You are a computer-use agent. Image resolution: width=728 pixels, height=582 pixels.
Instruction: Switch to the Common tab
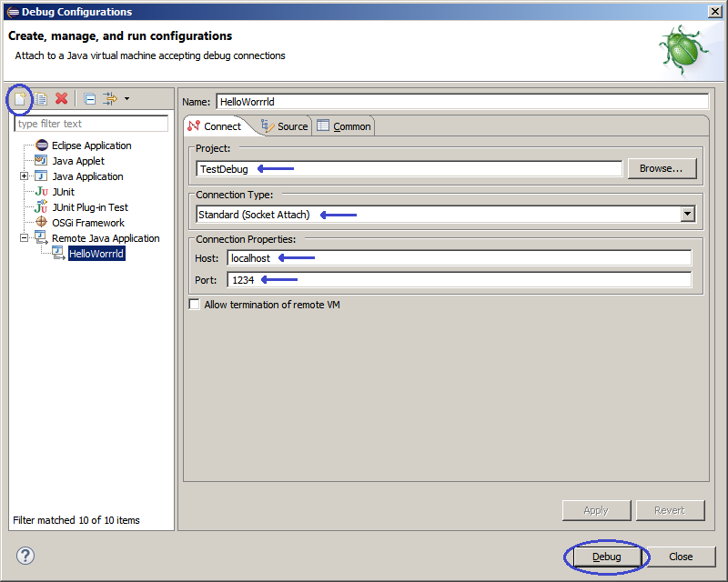click(x=344, y=126)
